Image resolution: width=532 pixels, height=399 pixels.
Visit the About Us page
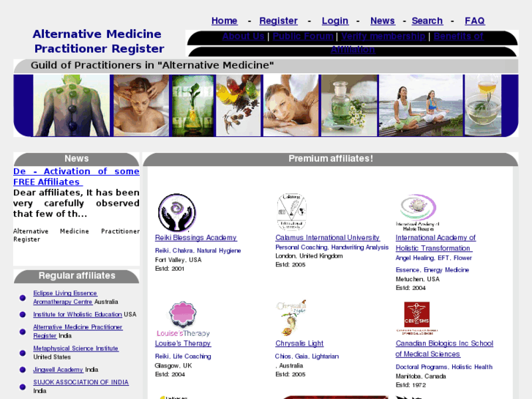(x=243, y=36)
